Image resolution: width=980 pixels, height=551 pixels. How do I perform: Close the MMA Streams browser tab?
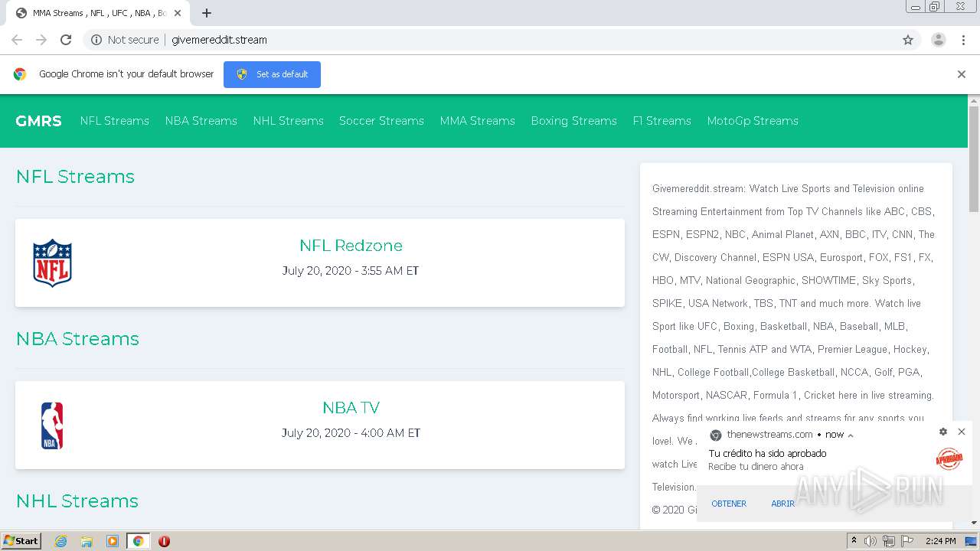click(x=178, y=13)
